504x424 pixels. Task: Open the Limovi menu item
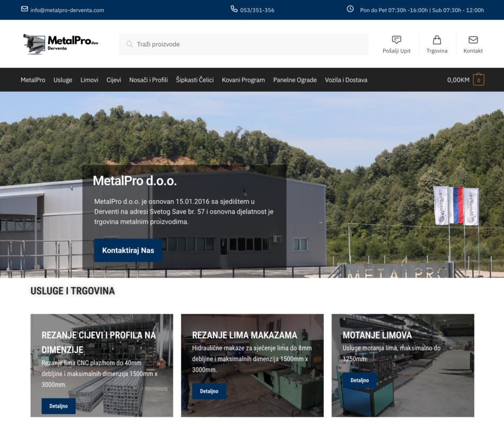[x=90, y=80]
